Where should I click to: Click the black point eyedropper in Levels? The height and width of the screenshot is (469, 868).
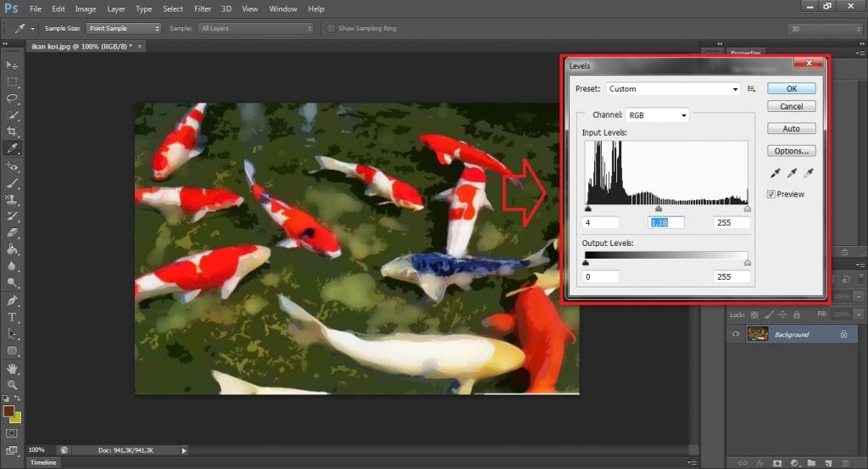pos(774,173)
